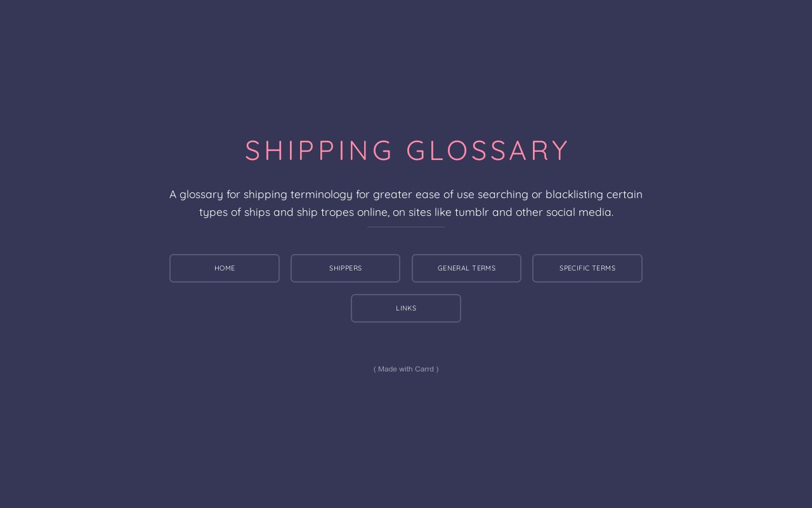Click the glossary description paragraph
The height and width of the screenshot is (508, 812).
coord(406,203)
